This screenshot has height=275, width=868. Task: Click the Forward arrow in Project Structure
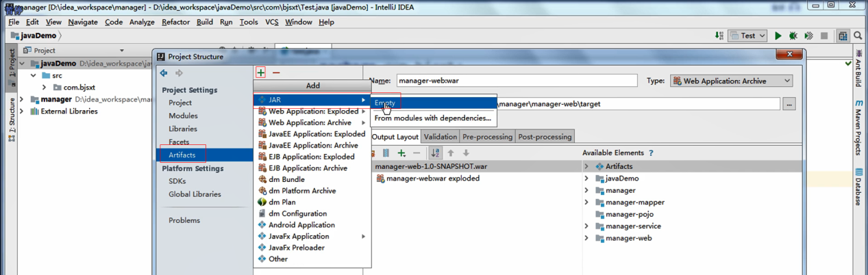coord(179,73)
